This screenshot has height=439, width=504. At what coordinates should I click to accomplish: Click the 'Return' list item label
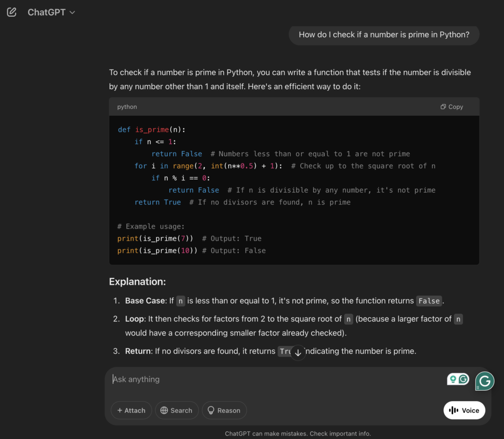coord(138,351)
